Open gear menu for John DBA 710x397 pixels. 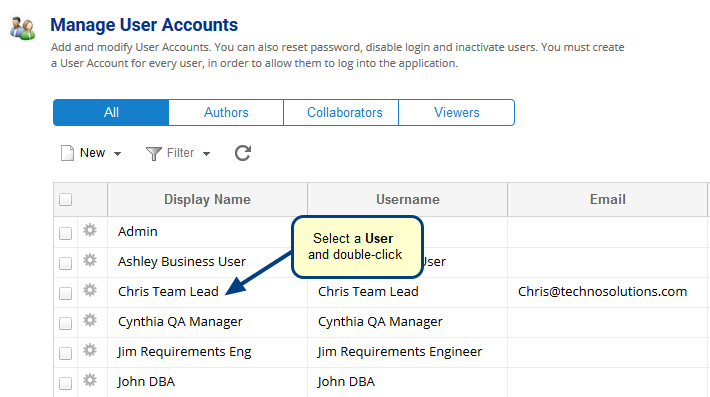[90, 380]
